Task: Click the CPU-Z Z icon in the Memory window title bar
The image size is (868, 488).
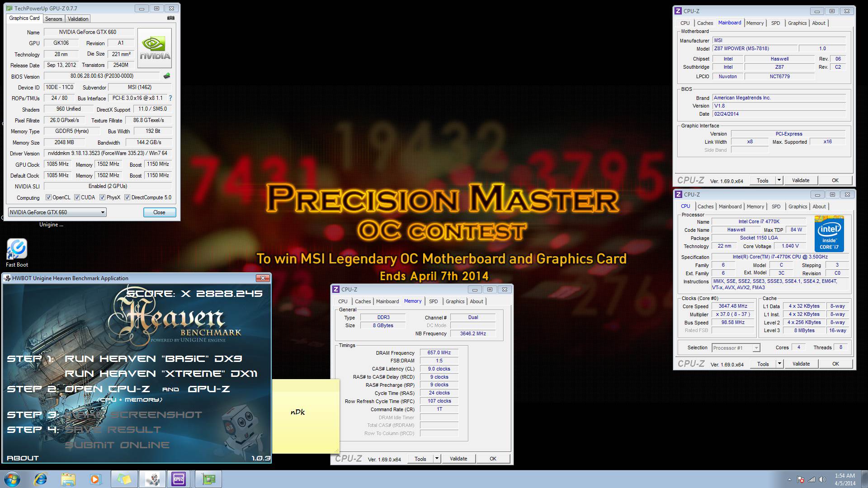Action: 336,289
